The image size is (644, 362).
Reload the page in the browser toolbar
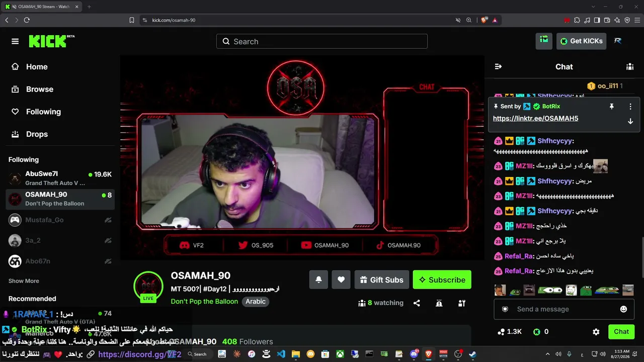point(27,20)
